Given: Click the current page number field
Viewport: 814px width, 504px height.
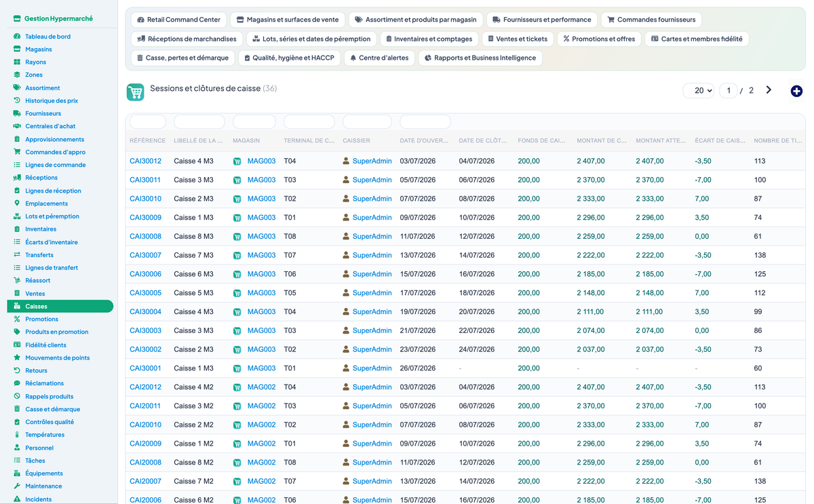Looking at the screenshot, I should 729,90.
